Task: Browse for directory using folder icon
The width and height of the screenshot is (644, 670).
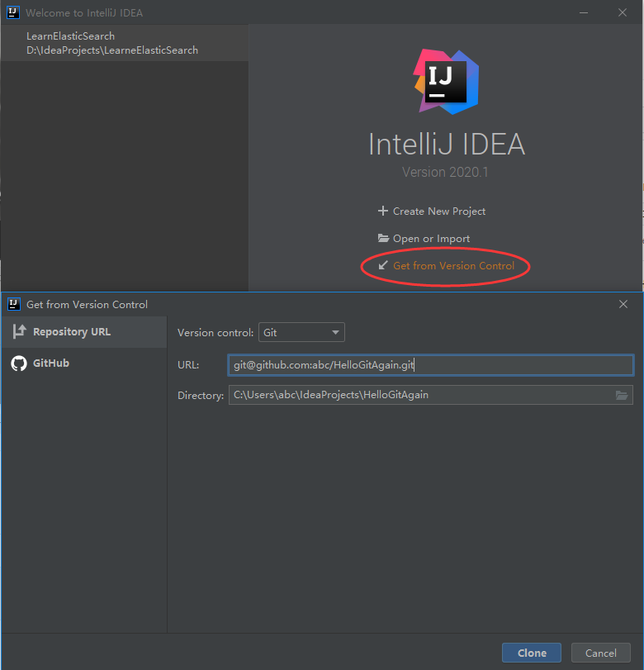Action: [x=622, y=395]
